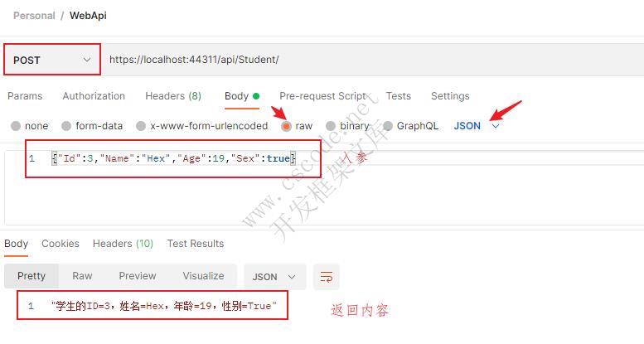The image size is (644, 344).
Task: Switch to the Raw response view
Action: click(x=82, y=276)
